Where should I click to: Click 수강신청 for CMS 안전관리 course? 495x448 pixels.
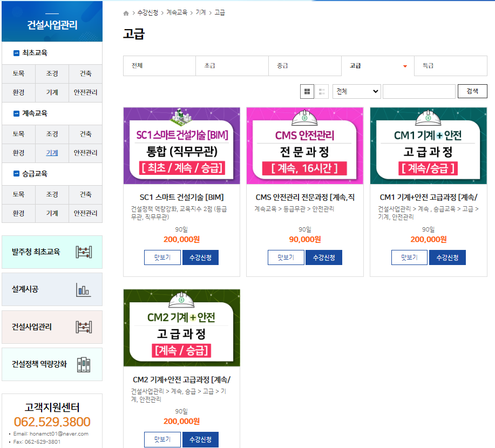pyautogui.click(x=324, y=257)
